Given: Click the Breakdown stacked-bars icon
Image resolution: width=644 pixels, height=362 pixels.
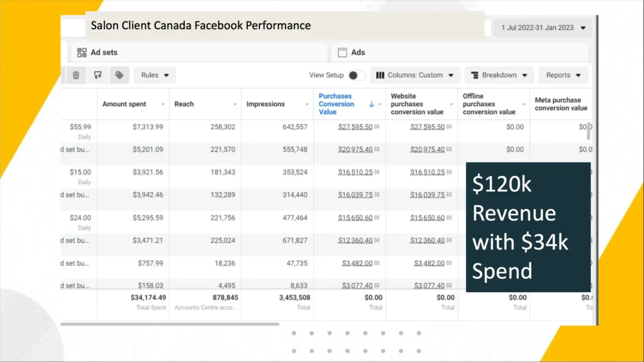Looking at the screenshot, I should (474, 75).
